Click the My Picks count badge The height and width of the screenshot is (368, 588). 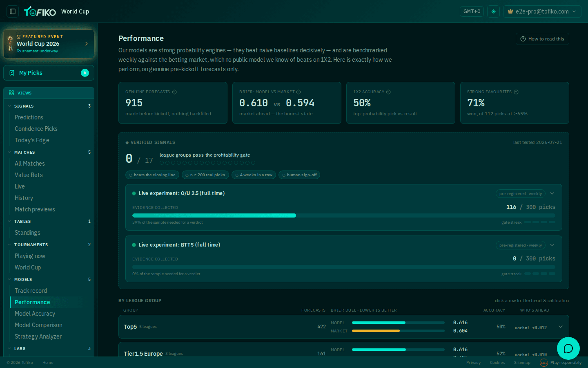[85, 73]
